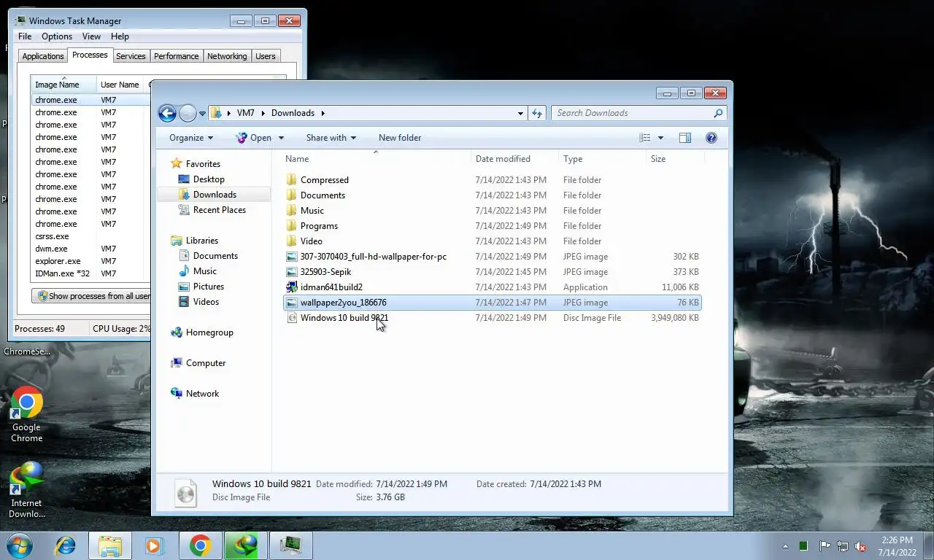Click the Open toolbar button
This screenshot has height=560, width=934.
pyautogui.click(x=253, y=138)
